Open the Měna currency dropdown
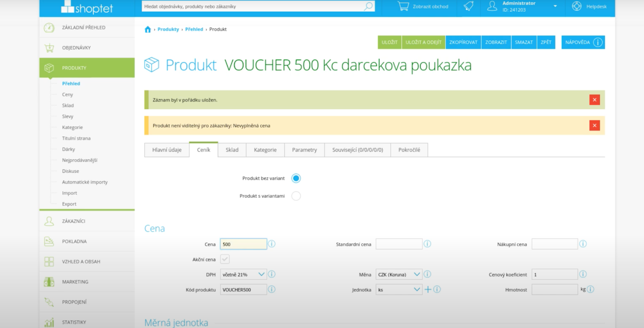Viewport: 644px width, 328px height. [x=399, y=275]
